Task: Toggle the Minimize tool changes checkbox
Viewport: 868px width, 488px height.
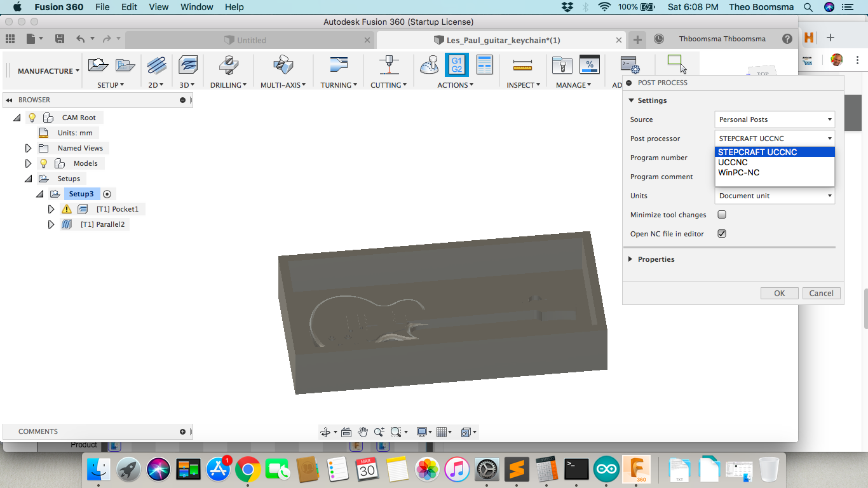Action: tap(722, 215)
